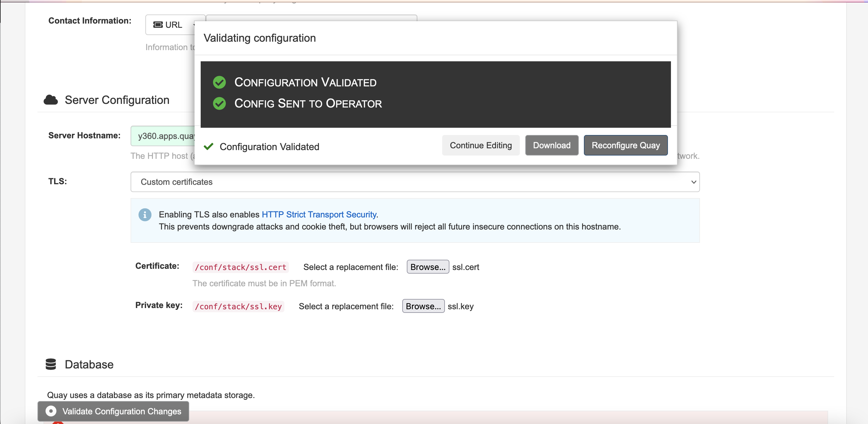Click the contact information text field
The width and height of the screenshot is (868, 424).
(x=311, y=18)
